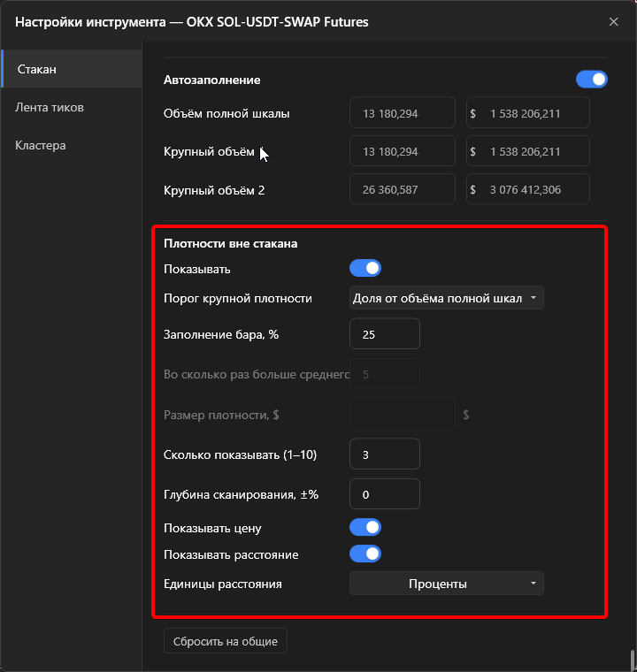Close the instrument settings dialog
This screenshot has width=637, height=672.
coord(613,22)
